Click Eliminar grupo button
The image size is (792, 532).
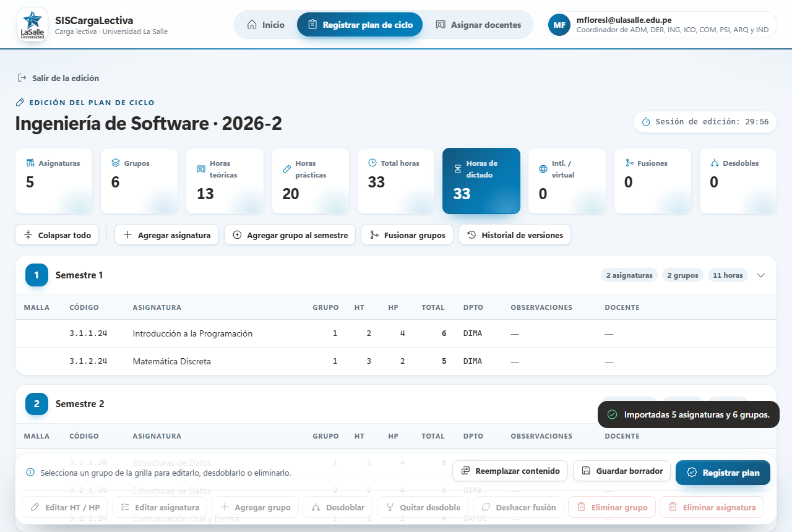click(611, 507)
